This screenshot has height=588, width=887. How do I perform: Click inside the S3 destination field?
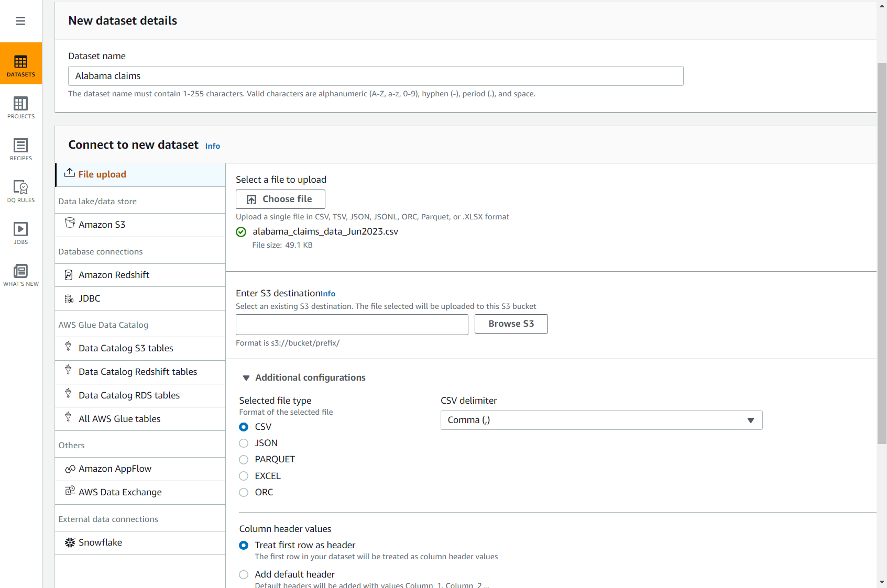(x=352, y=325)
